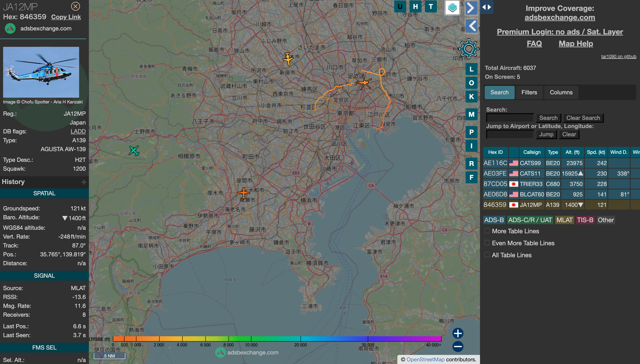This screenshot has height=364, width=640.
Task: Click the adsbexchange logo in info panel
Action: coord(10,28)
